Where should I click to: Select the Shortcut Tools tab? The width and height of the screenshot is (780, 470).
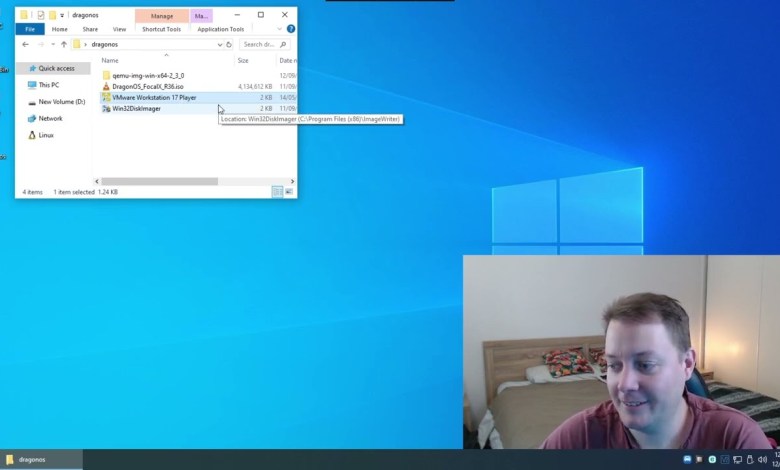click(x=162, y=29)
